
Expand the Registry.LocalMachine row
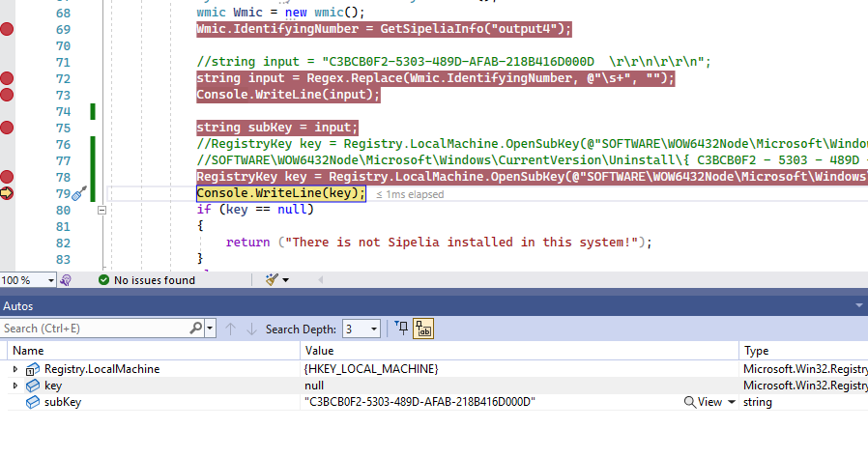coord(15,369)
